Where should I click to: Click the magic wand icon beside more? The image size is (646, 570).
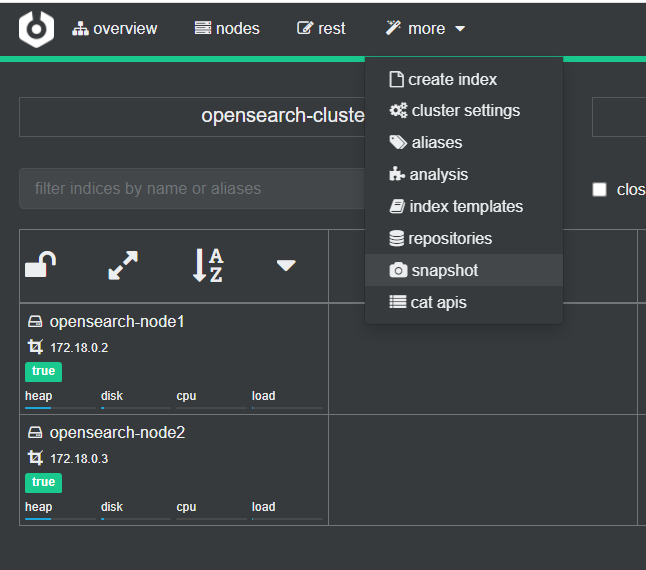coord(393,28)
